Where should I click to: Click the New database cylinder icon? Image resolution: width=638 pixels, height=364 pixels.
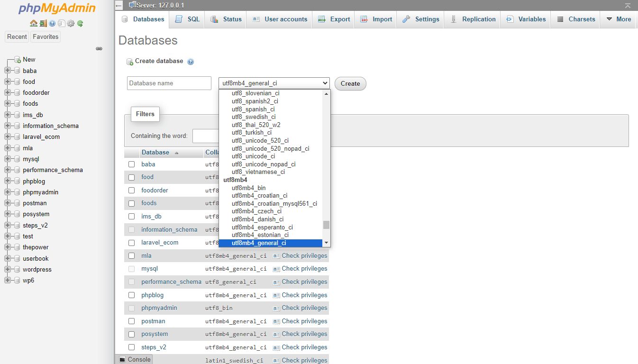point(18,60)
